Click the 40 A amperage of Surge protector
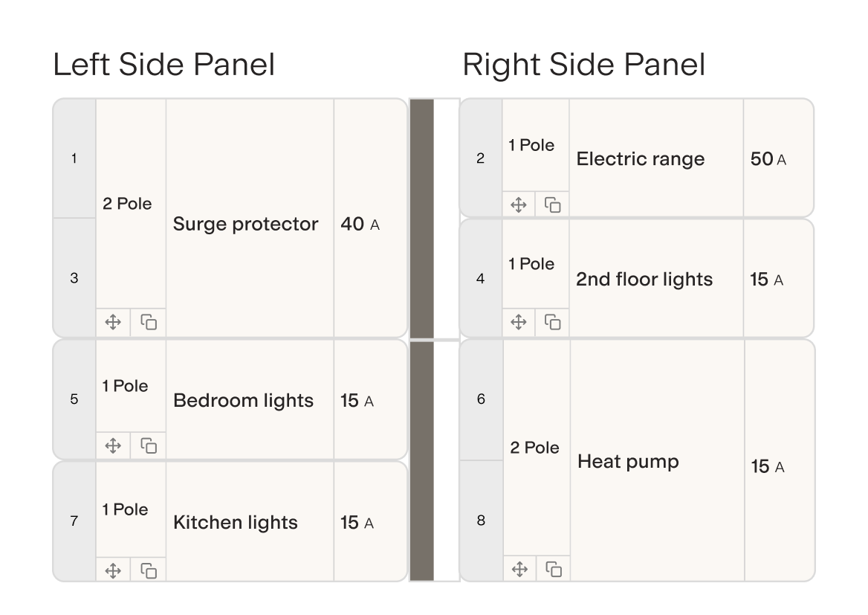 tap(360, 225)
